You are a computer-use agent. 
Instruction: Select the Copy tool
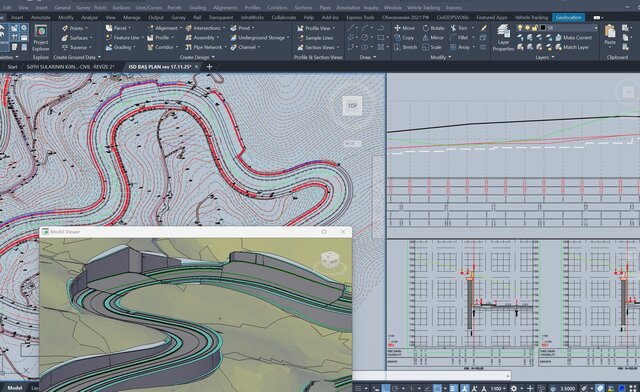click(x=404, y=37)
